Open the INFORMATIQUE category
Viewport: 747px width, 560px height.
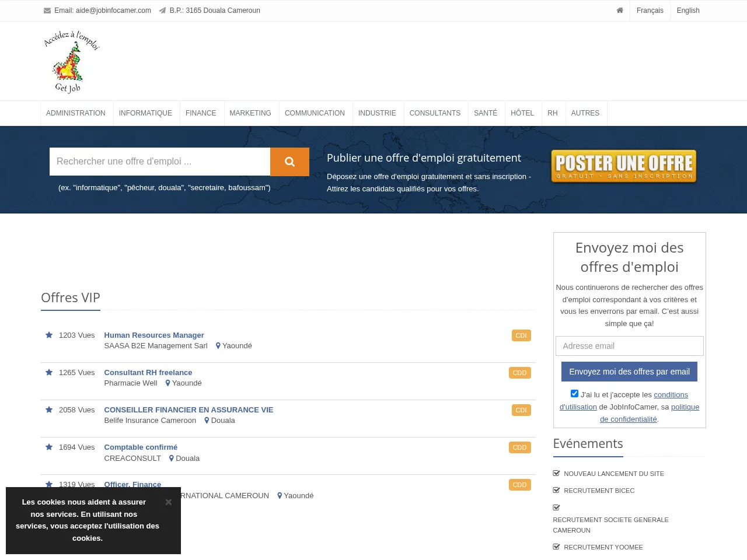[145, 113]
